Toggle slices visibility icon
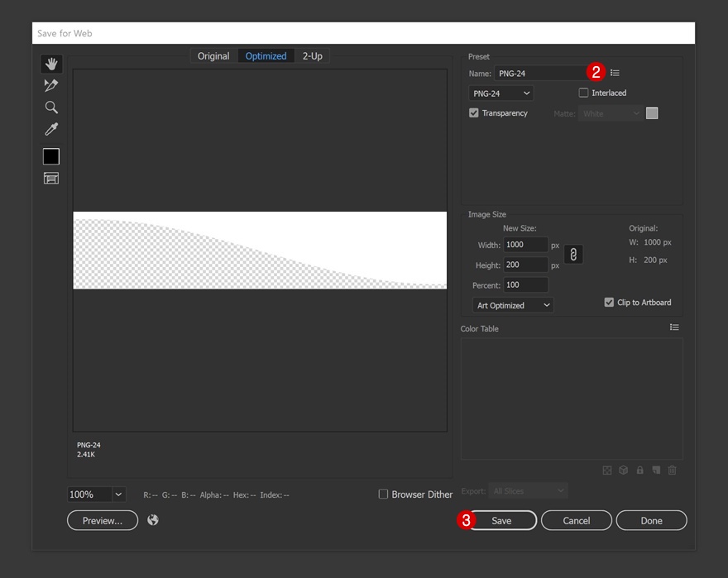This screenshot has height=578, width=728. (x=51, y=179)
